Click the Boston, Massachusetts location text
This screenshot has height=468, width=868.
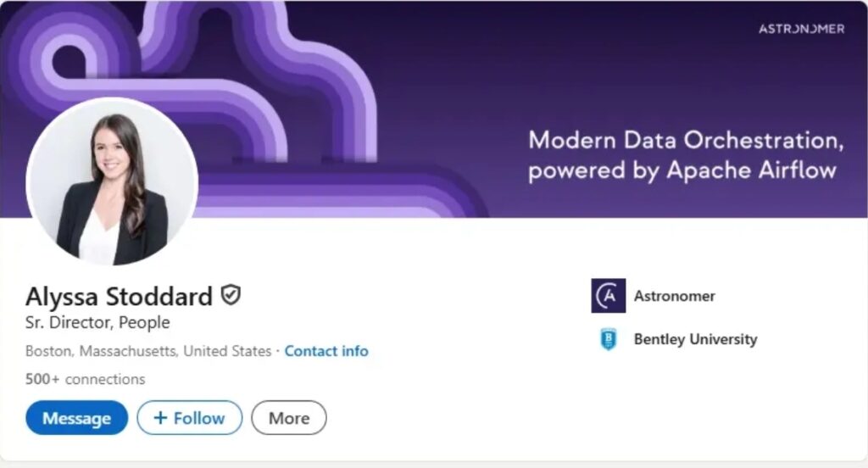[x=147, y=351]
